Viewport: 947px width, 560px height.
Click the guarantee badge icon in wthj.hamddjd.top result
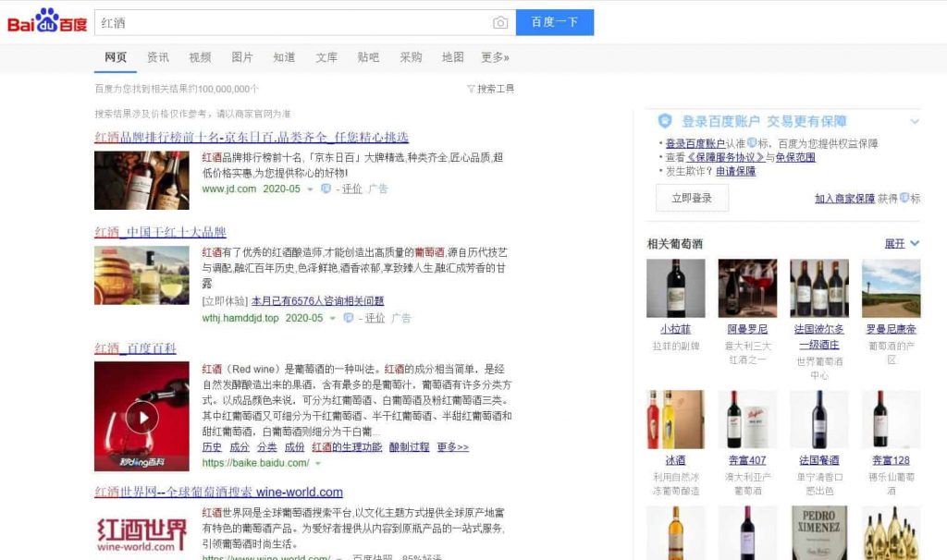tap(349, 317)
